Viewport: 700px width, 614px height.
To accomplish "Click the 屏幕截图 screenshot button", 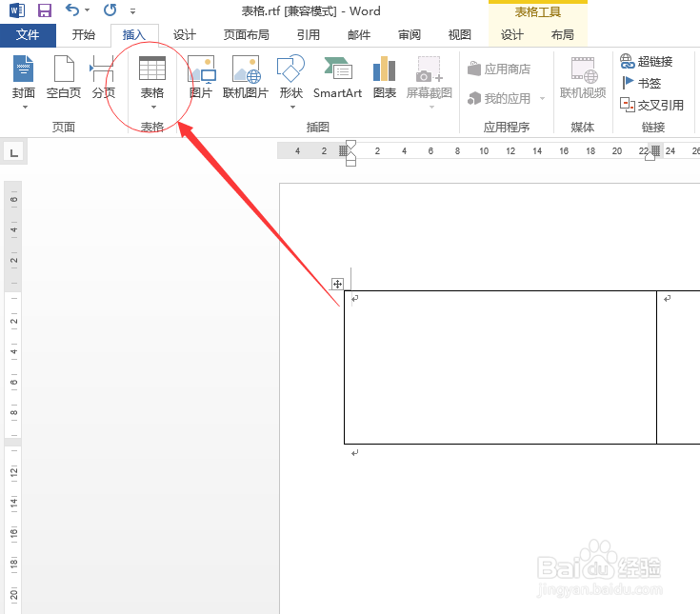I will [429, 77].
